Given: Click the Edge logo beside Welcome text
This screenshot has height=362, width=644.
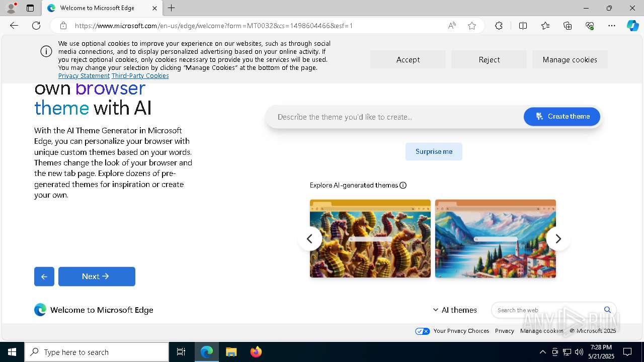Looking at the screenshot, I should [x=40, y=310].
